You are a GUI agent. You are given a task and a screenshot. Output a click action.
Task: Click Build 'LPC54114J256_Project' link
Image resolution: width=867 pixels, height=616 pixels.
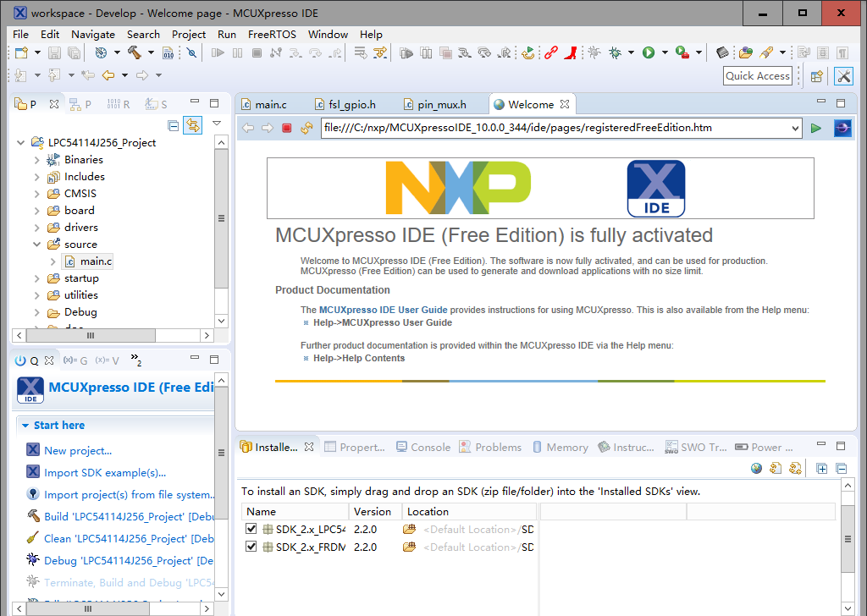coord(129,516)
